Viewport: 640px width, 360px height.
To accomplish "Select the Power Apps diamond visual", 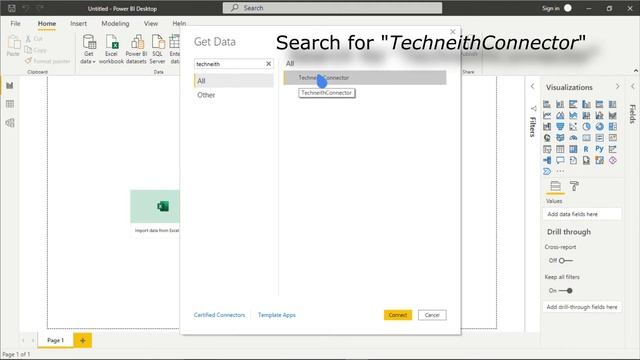I will 612,160.
